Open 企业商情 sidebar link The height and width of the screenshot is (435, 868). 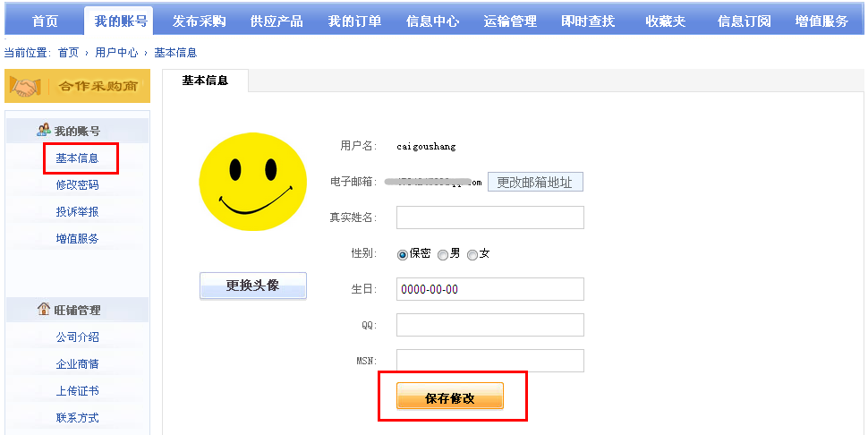pos(77,364)
